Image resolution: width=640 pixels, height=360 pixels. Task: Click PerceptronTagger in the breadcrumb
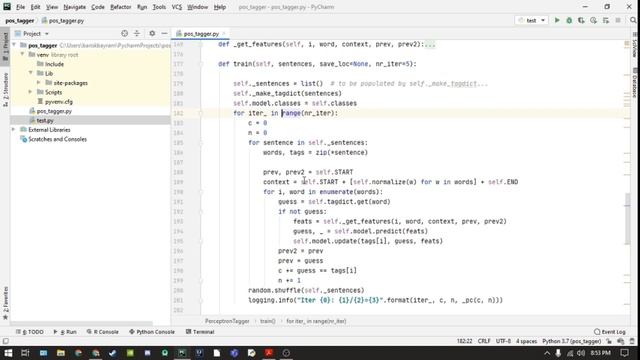(x=227, y=321)
